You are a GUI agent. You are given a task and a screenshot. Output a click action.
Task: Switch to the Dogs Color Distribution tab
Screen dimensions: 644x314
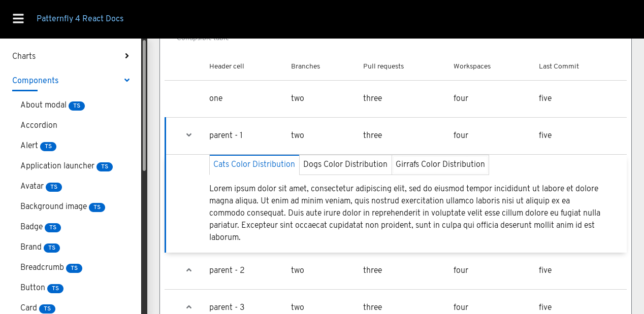[x=345, y=164]
